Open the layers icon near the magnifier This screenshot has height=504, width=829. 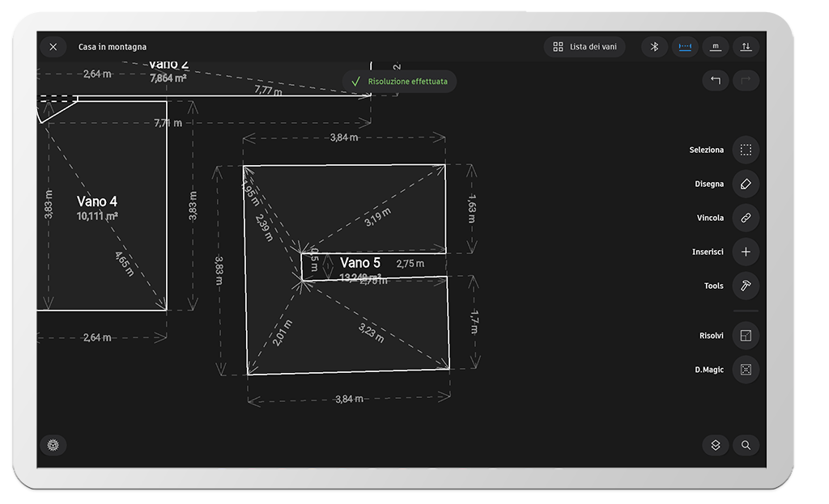click(715, 445)
